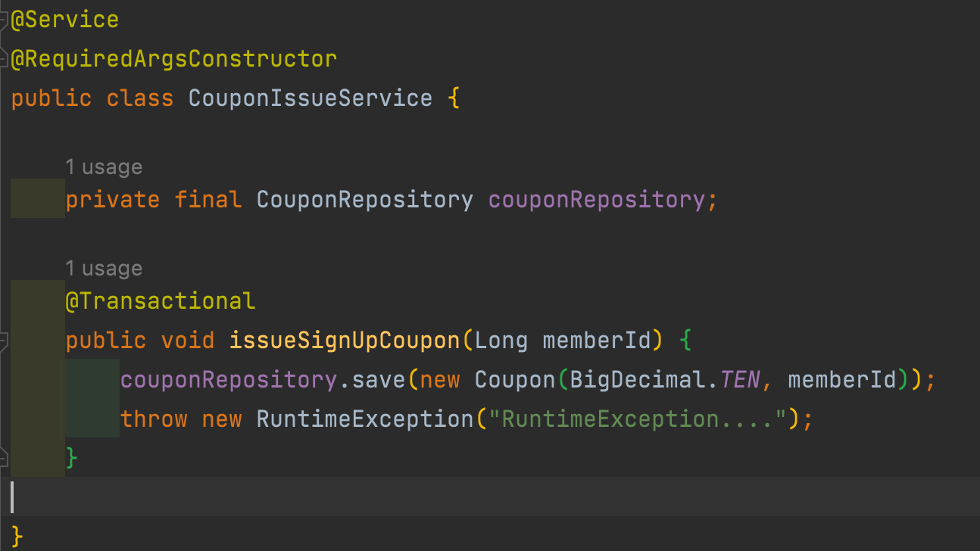Click the throw keyword
The height and width of the screenshot is (551, 980).
pyautogui.click(x=154, y=419)
